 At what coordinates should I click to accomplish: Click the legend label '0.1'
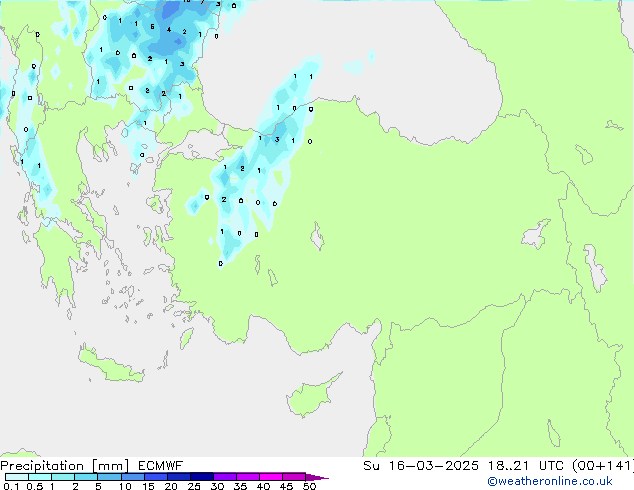point(11,486)
